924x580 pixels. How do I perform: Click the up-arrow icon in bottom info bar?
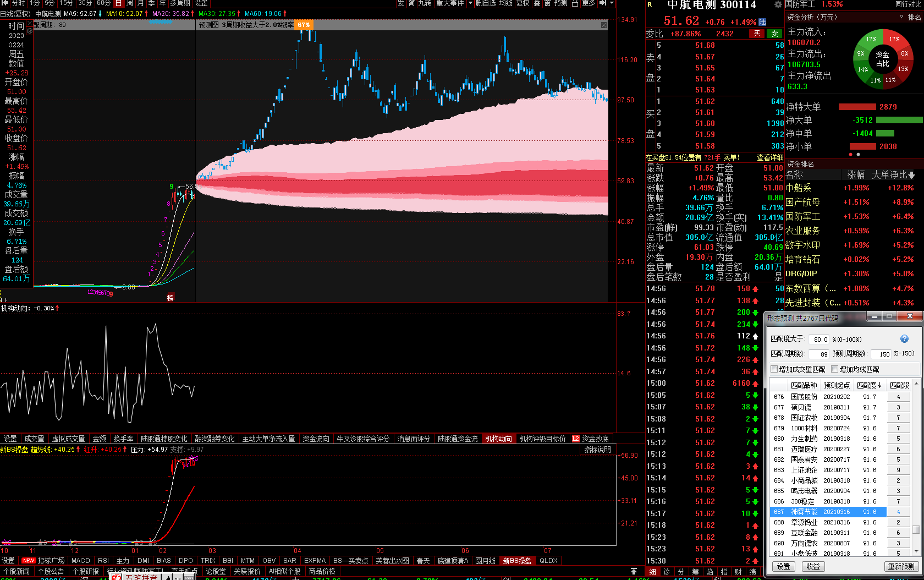[x=634, y=572]
